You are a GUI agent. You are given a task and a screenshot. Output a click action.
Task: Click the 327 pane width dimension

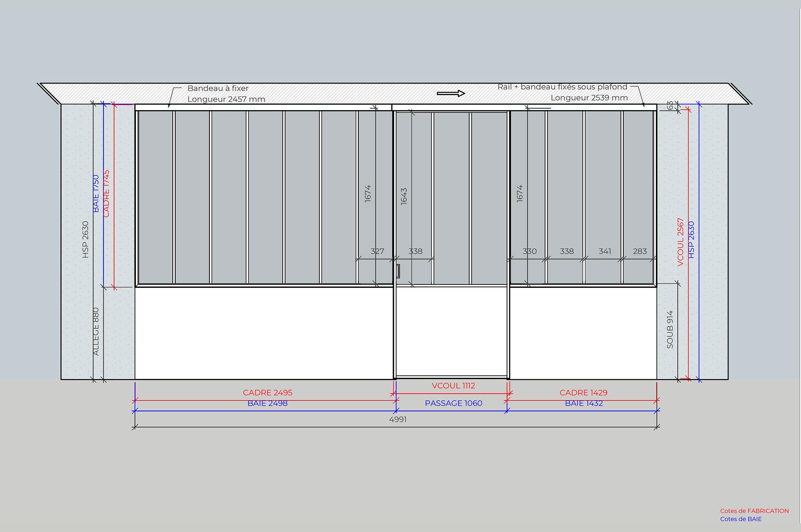click(x=377, y=251)
